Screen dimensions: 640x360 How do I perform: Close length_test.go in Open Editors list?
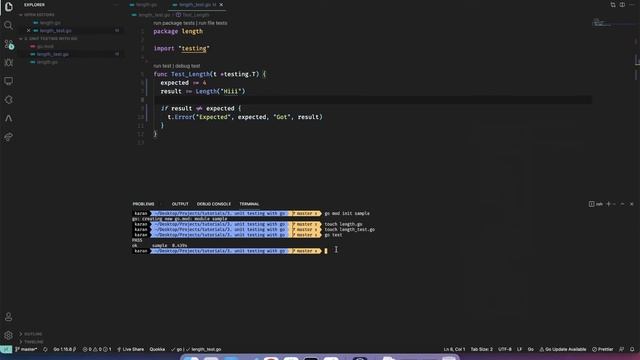point(29,31)
